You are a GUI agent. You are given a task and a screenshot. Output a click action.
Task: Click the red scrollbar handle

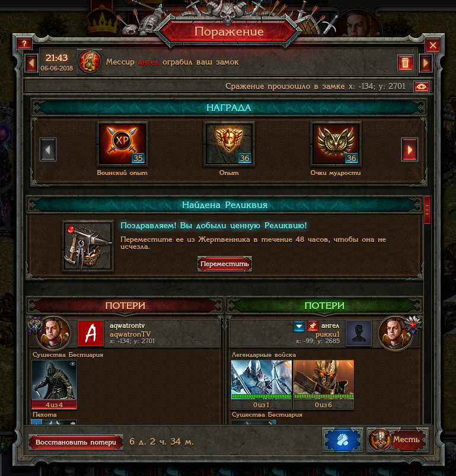click(x=427, y=210)
